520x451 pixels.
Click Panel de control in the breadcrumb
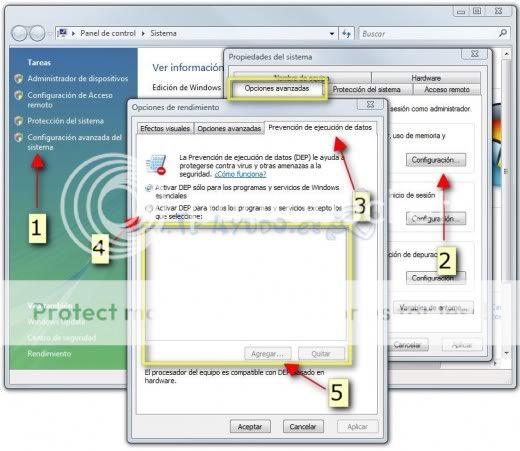click(108, 33)
